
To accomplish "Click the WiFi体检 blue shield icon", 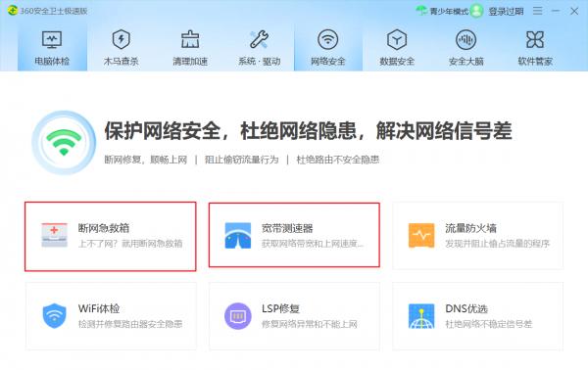I will click(54, 316).
